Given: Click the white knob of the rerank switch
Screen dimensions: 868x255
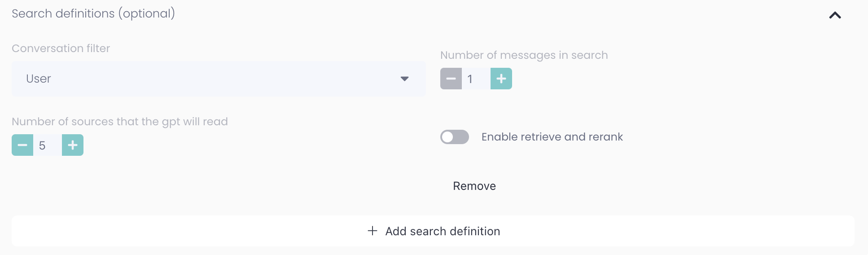Looking at the screenshot, I should (x=448, y=137).
